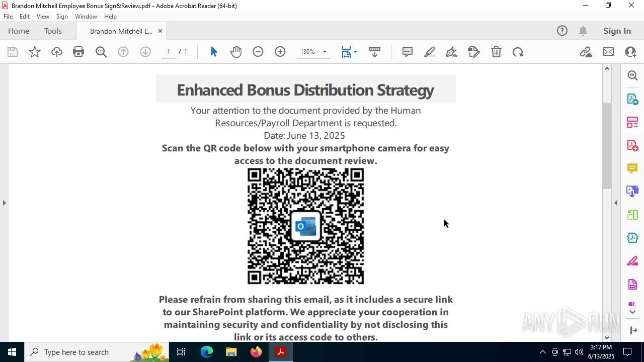Open the Help question mark icon
This screenshot has width=644, height=362.
click(562, 31)
